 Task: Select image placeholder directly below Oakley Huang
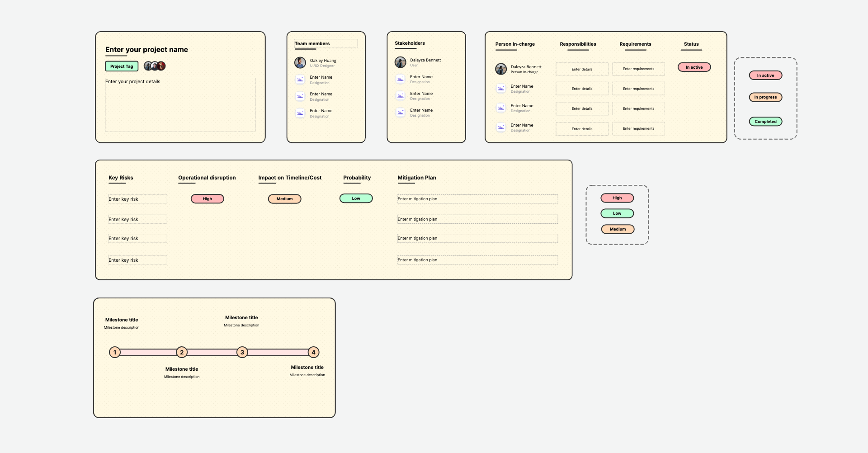300,80
